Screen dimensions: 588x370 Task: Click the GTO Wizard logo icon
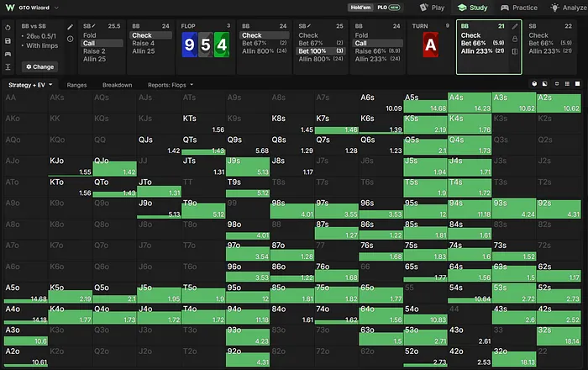click(10, 8)
